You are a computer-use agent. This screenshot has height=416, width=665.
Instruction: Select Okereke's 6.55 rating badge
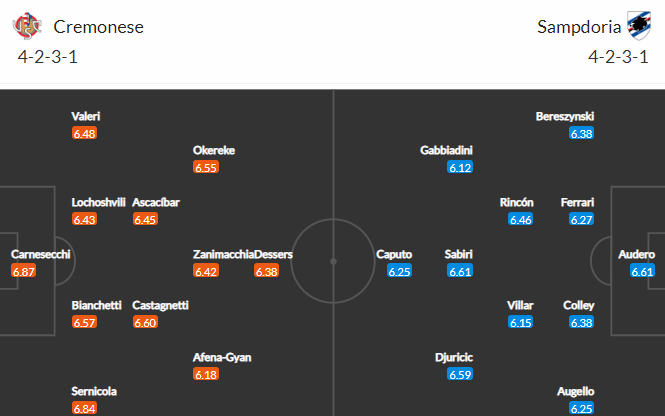206,168
